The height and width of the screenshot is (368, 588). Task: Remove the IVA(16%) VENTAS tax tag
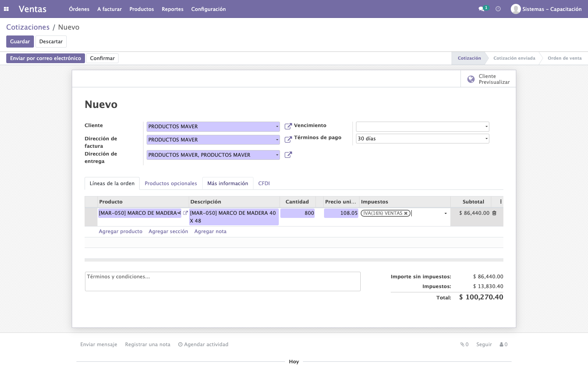point(406,213)
